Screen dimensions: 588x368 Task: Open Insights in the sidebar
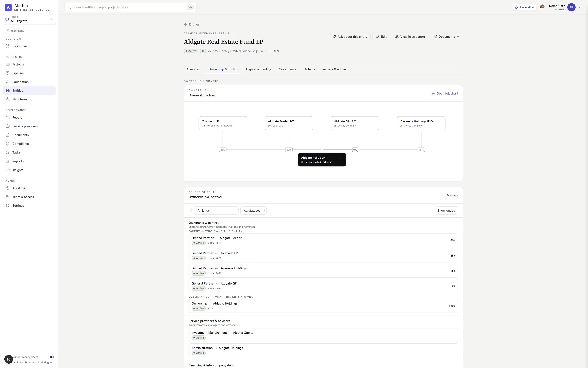(29, 170)
